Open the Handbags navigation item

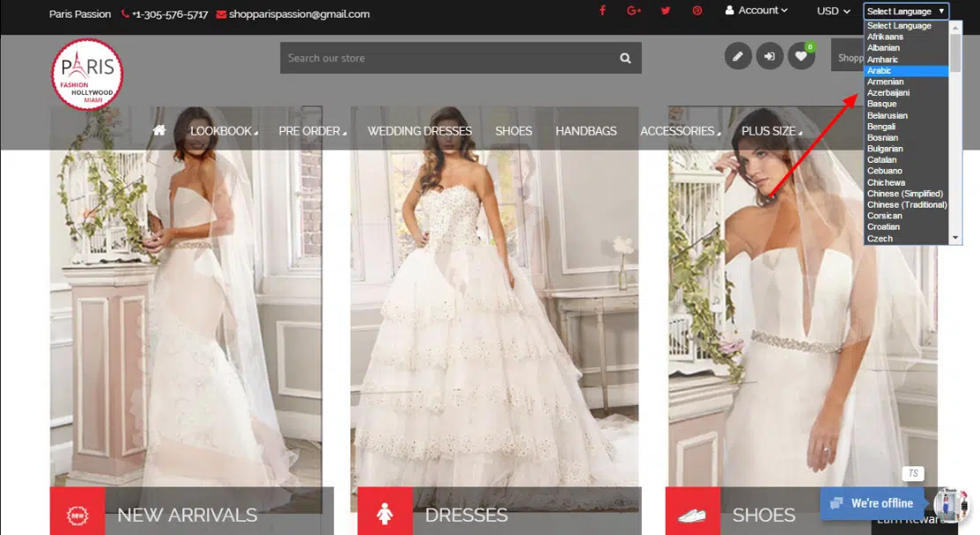pyautogui.click(x=586, y=131)
